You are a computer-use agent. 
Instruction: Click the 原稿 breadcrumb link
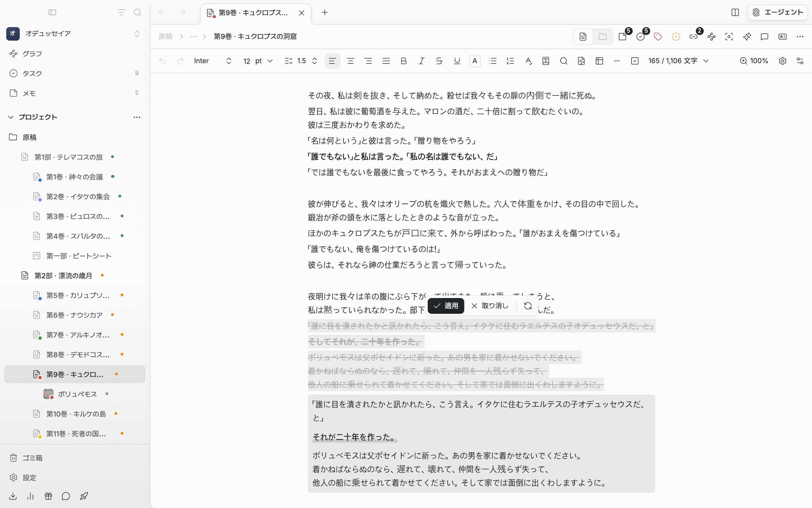coord(166,36)
